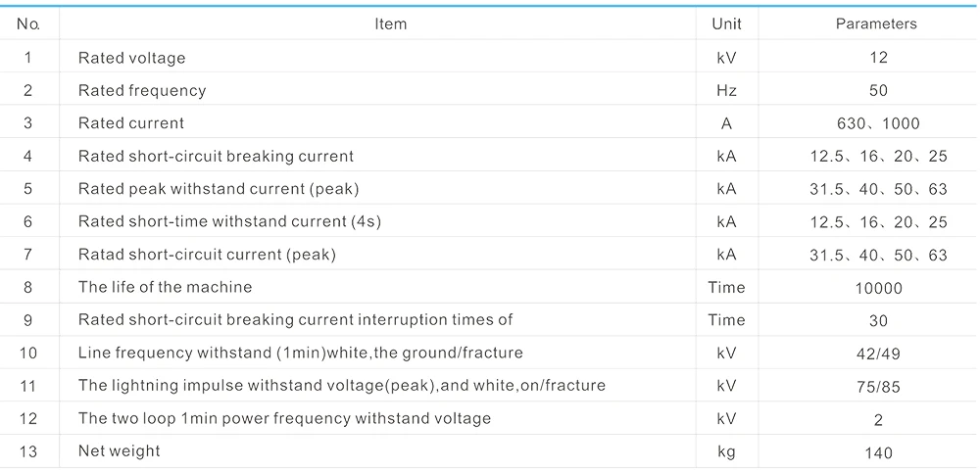Click the "75/85" lightning impulse value
The image size is (980, 472).
[878, 386]
